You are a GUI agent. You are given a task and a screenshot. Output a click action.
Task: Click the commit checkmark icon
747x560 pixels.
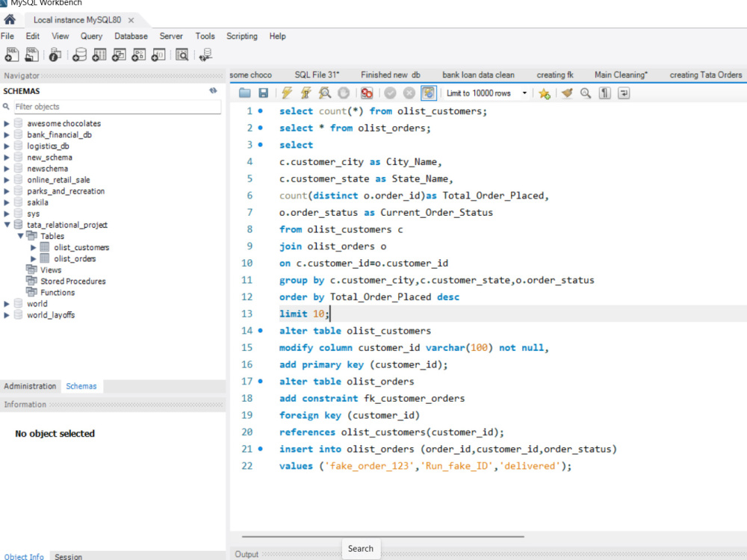coord(390,93)
